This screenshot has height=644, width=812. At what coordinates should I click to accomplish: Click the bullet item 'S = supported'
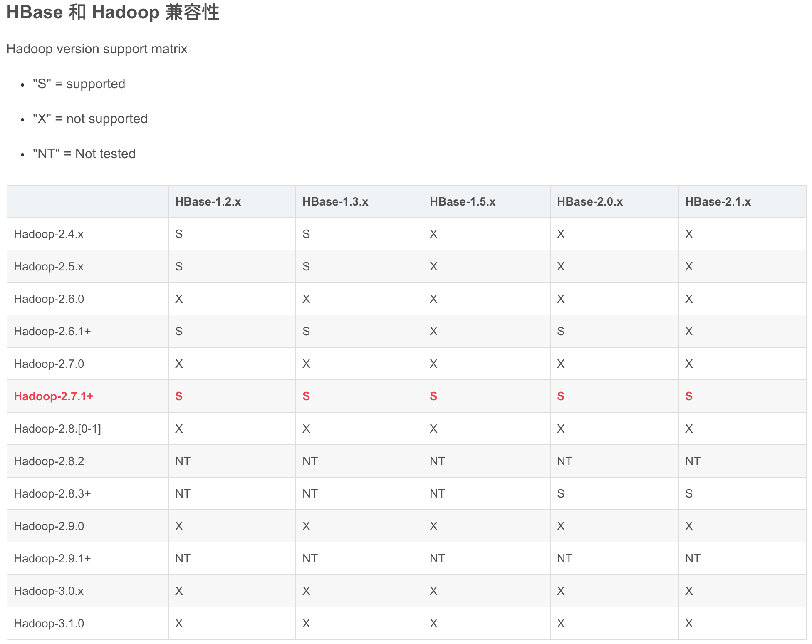[78, 84]
